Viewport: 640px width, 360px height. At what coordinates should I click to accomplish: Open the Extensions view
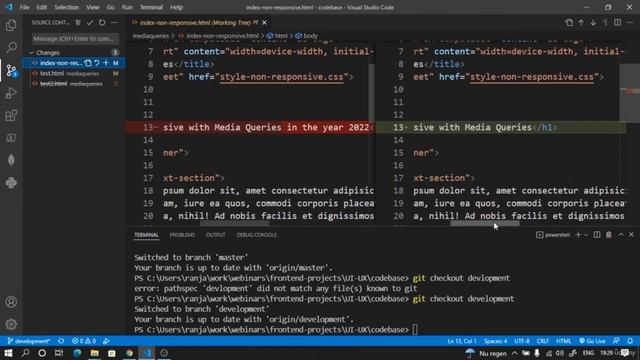tap(11, 116)
